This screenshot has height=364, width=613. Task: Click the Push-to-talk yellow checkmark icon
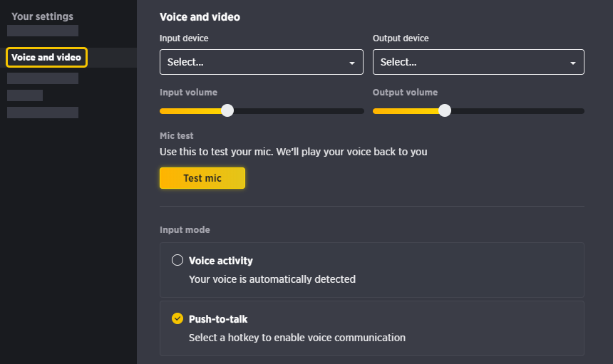(177, 318)
